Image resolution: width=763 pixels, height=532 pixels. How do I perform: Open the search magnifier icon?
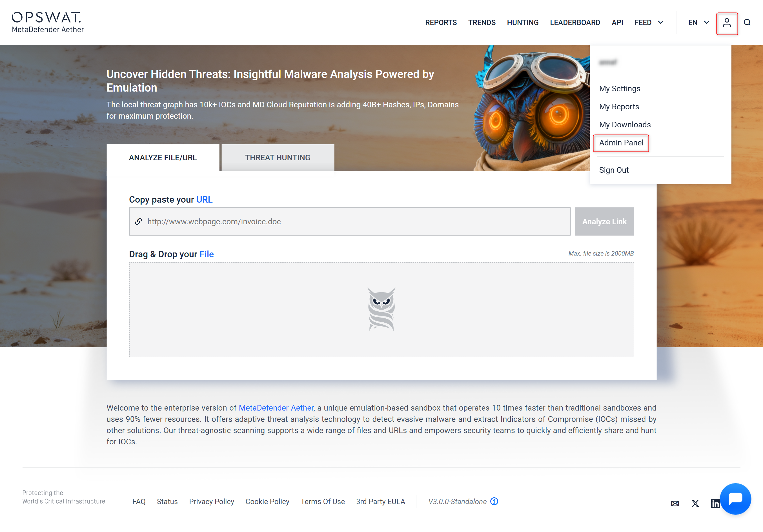coord(748,23)
